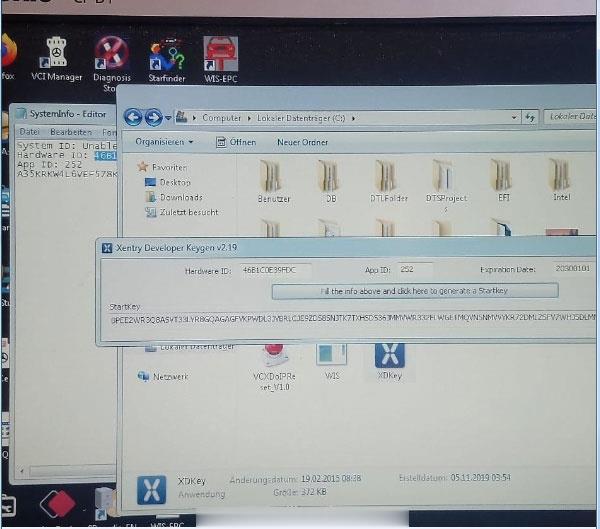Click the SystemInfo Editor window title icon
Viewport: 600px width, 529px height.
coord(21,114)
